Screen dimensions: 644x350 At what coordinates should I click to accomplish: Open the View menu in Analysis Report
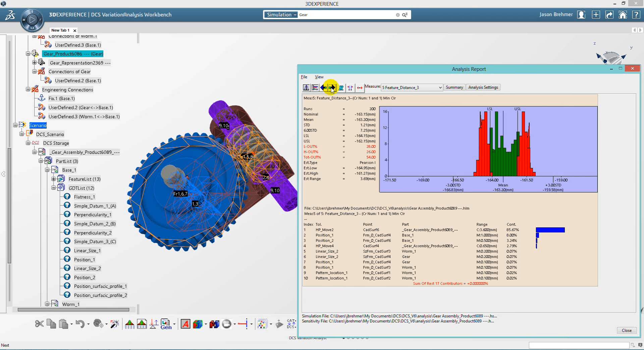[x=319, y=77]
